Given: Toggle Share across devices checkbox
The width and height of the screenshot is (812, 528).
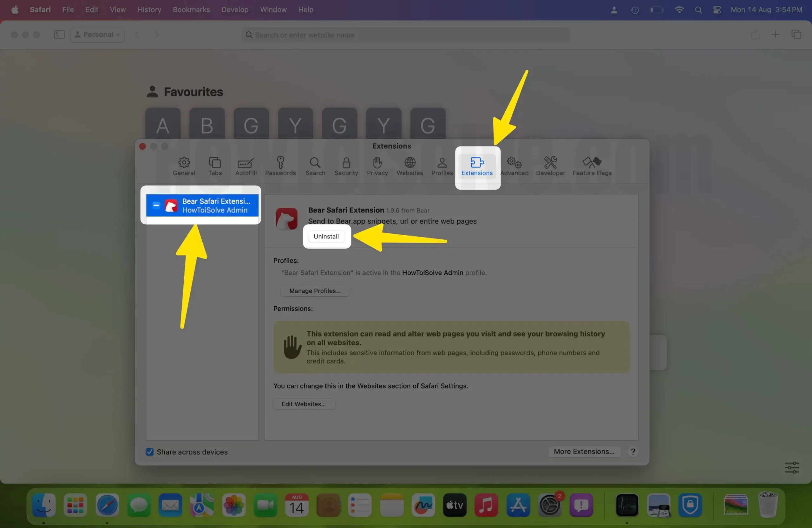Looking at the screenshot, I should click(149, 452).
